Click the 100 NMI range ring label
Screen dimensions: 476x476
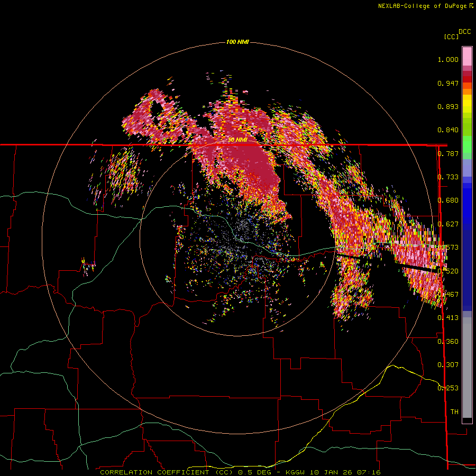pos(237,42)
